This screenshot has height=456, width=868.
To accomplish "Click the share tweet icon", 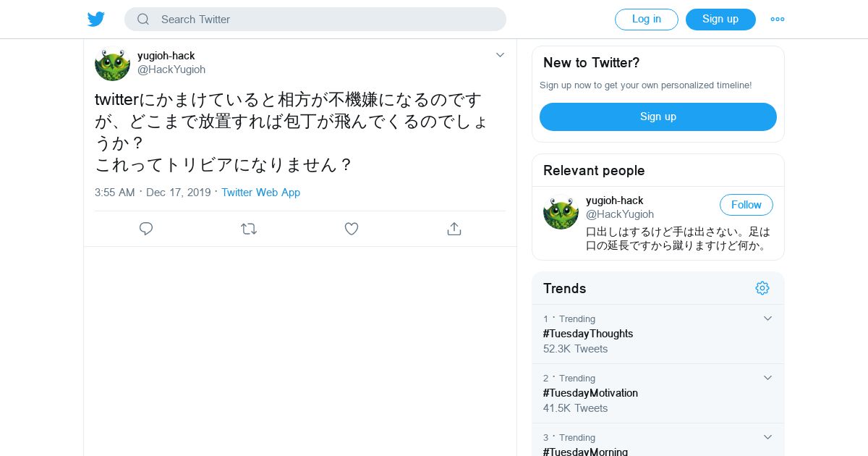I will click(x=454, y=229).
